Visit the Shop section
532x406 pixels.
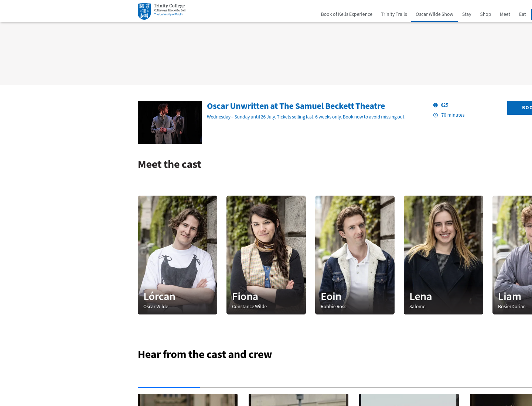pyautogui.click(x=485, y=14)
